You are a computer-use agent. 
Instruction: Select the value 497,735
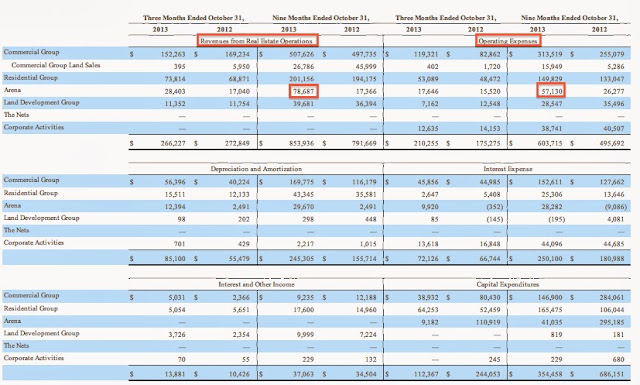click(364, 54)
